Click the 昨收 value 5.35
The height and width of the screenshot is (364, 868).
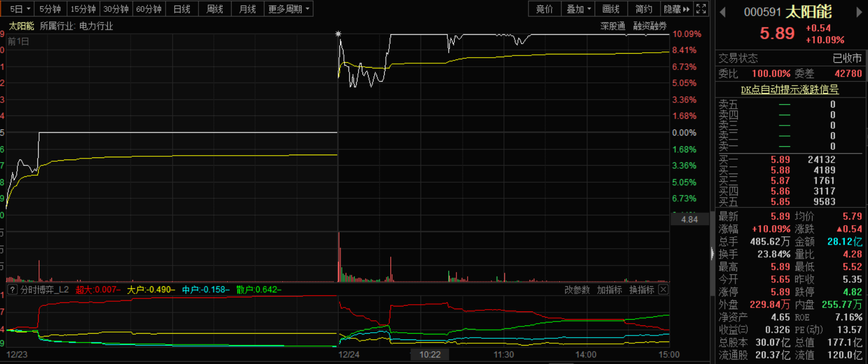click(852, 279)
